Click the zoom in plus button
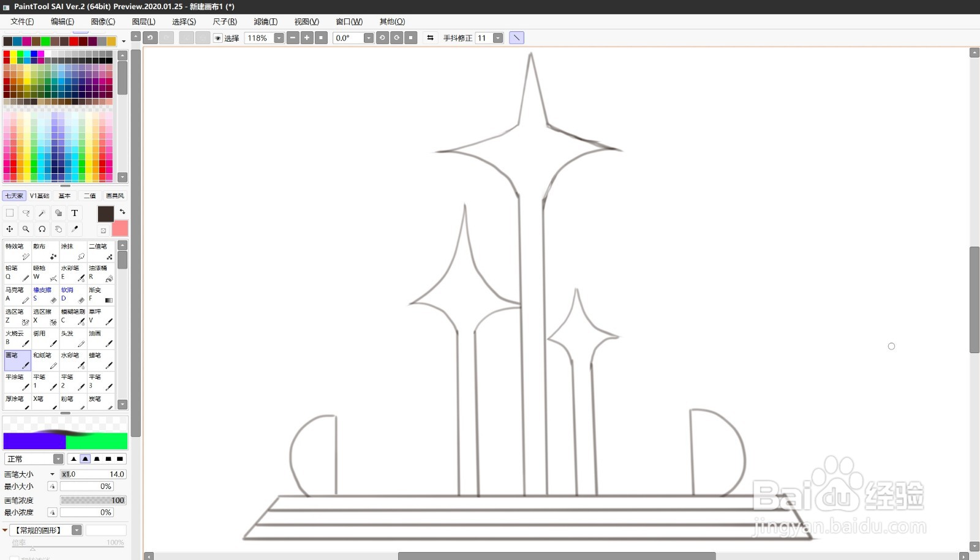Viewport: 980px width, 560px height. (306, 38)
